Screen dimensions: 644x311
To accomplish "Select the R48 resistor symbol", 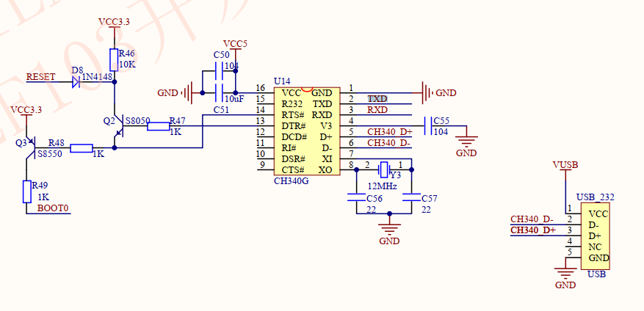I will tap(82, 148).
